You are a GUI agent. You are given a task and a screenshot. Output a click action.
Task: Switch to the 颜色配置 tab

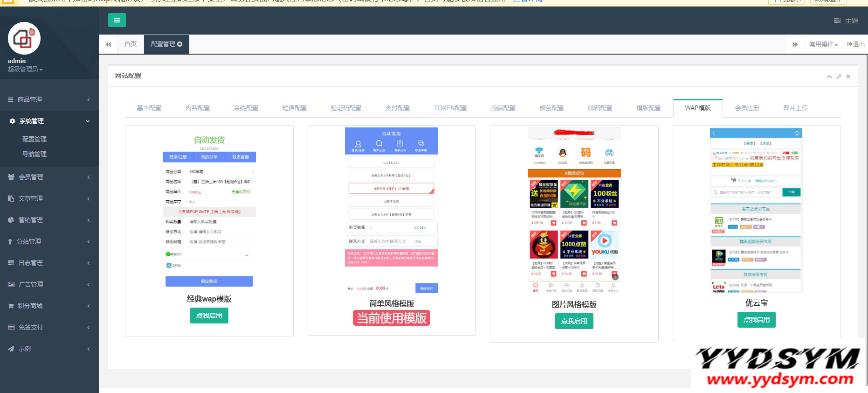tap(552, 108)
